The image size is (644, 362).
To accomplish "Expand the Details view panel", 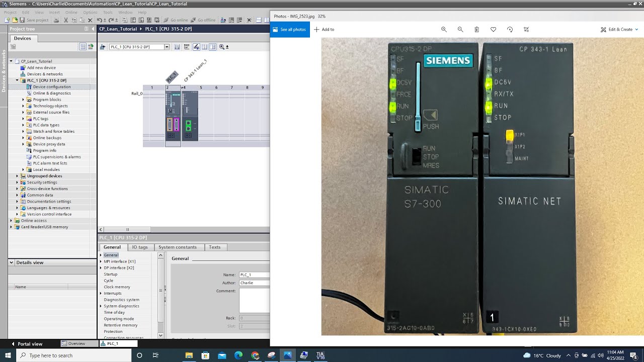I will [11, 262].
